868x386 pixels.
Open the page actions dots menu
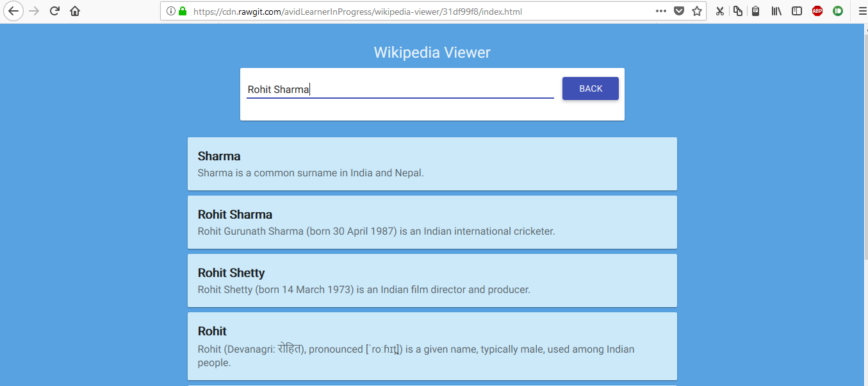click(660, 11)
